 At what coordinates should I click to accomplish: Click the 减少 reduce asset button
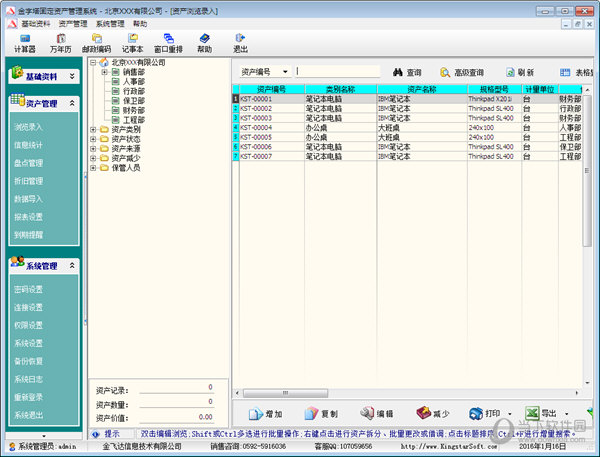click(x=433, y=413)
